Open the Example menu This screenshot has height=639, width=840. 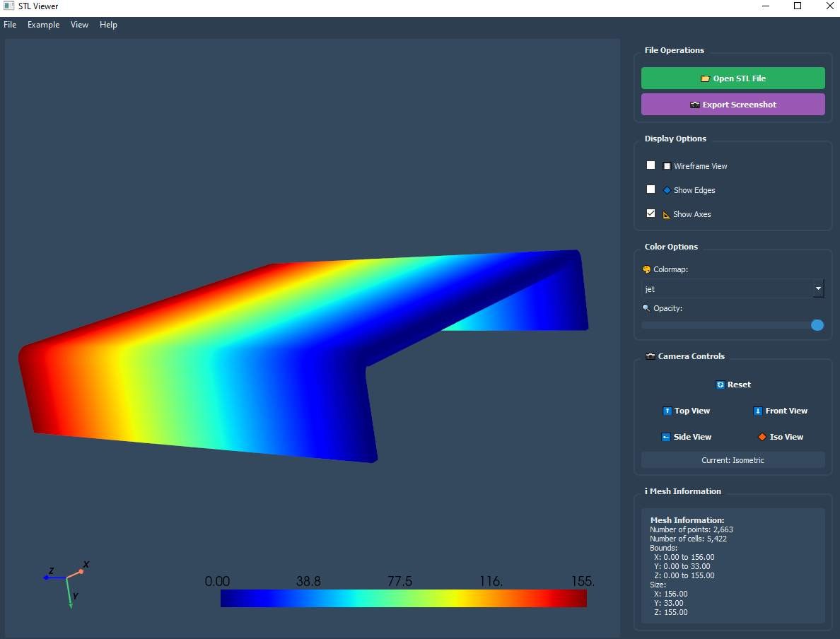[x=44, y=25]
